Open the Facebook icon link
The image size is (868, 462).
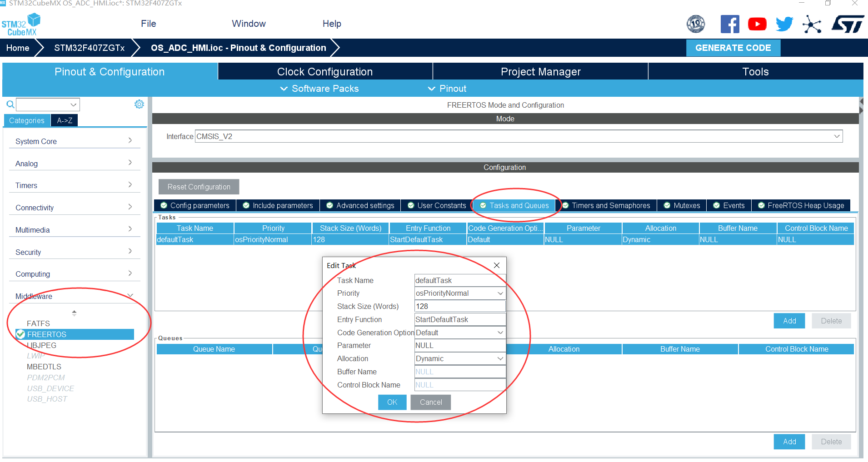[x=730, y=24]
